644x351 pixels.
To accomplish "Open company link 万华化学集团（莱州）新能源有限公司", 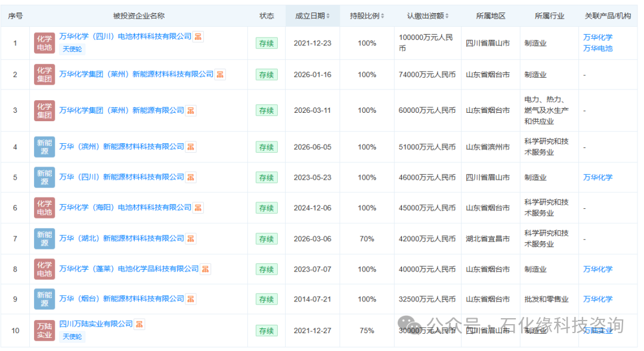I will click(122, 110).
